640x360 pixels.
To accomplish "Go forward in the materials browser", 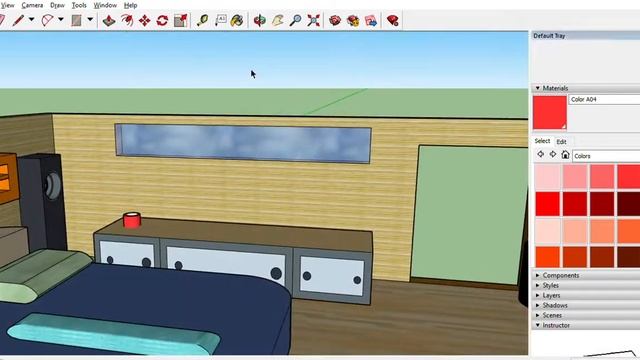I will tap(553, 154).
